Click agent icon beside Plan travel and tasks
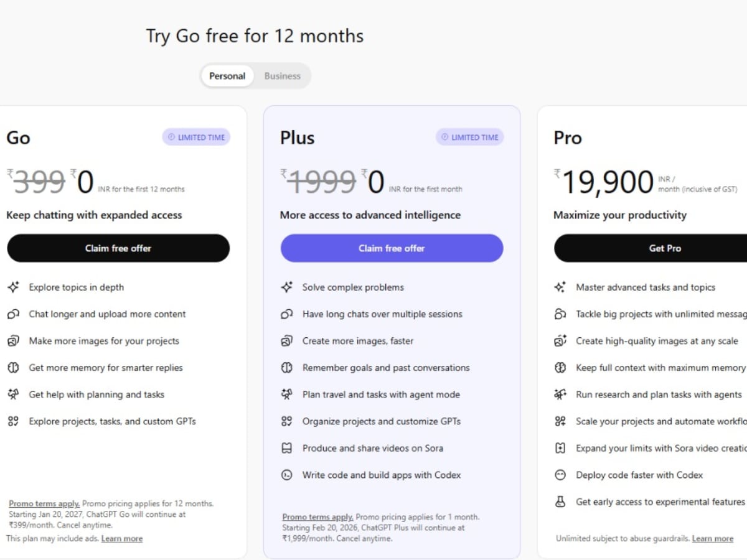The height and width of the screenshot is (560, 747). pyautogui.click(x=286, y=394)
